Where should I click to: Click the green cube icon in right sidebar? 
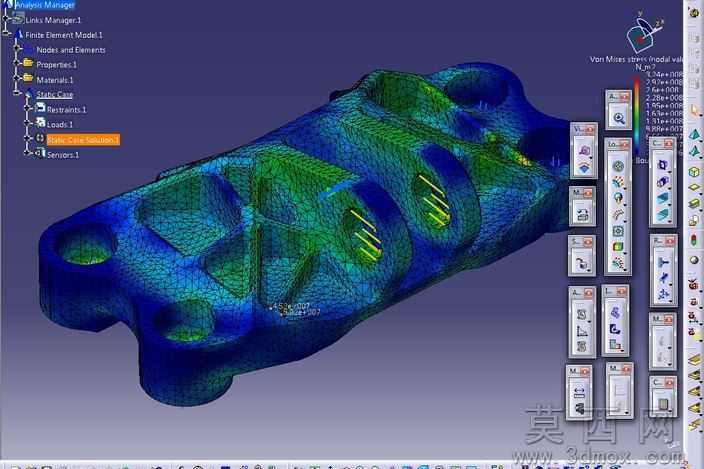[x=694, y=172]
